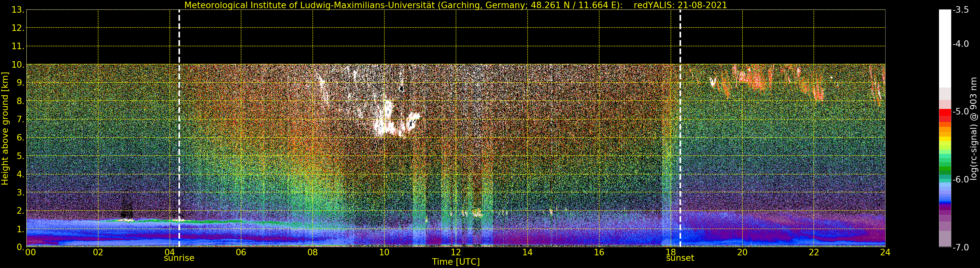Click the 02 time tick label
This screenshot has height=268, width=980.
point(98,252)
